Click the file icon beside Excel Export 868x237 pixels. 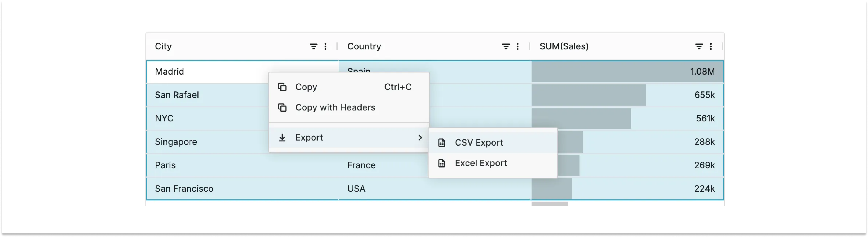441,163
